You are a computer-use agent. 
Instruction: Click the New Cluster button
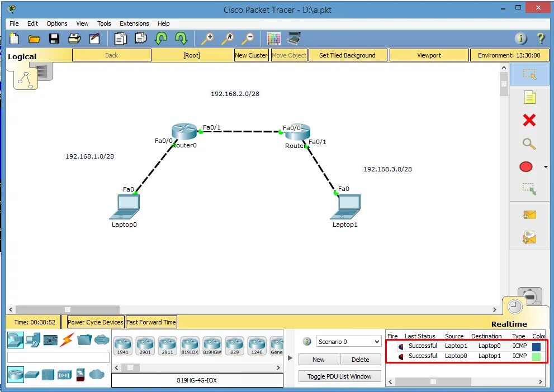(x=251, y=55)
